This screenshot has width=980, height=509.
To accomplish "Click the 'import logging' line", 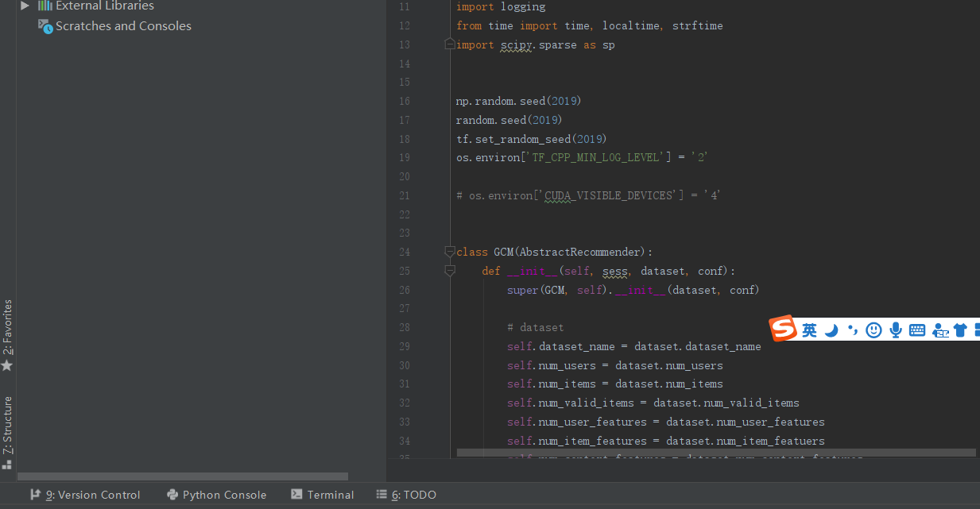I will tap(501, 6).
